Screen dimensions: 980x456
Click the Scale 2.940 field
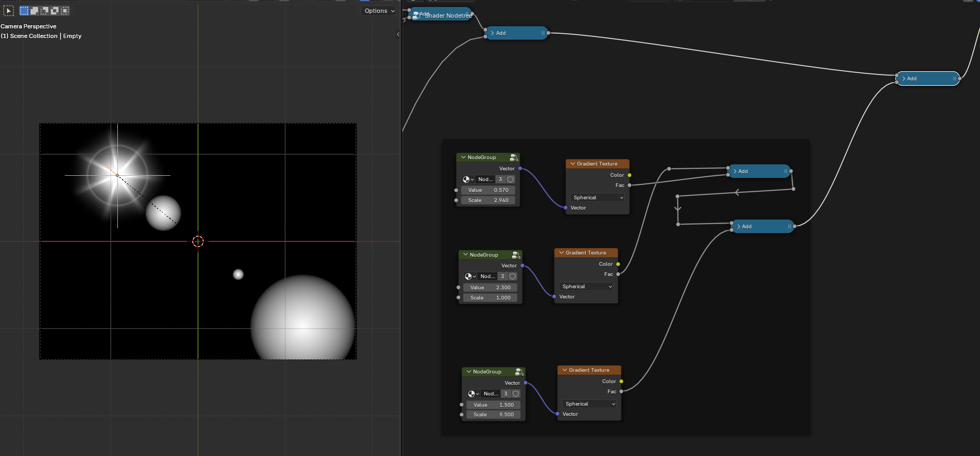coord(488,200)
